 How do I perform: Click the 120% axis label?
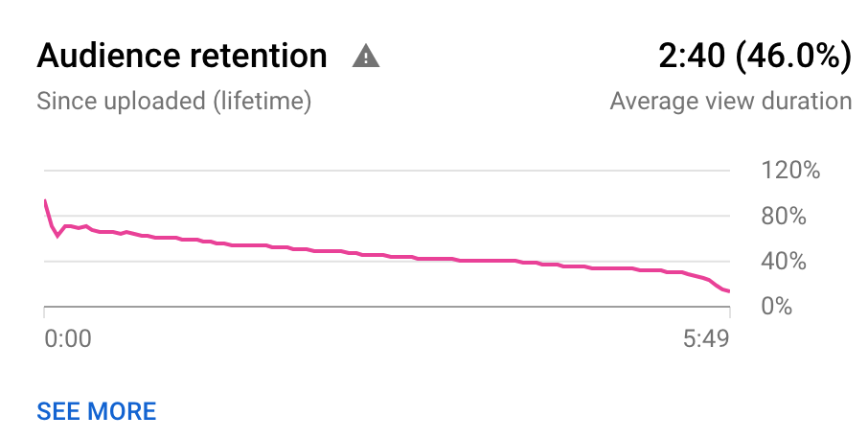790,170
